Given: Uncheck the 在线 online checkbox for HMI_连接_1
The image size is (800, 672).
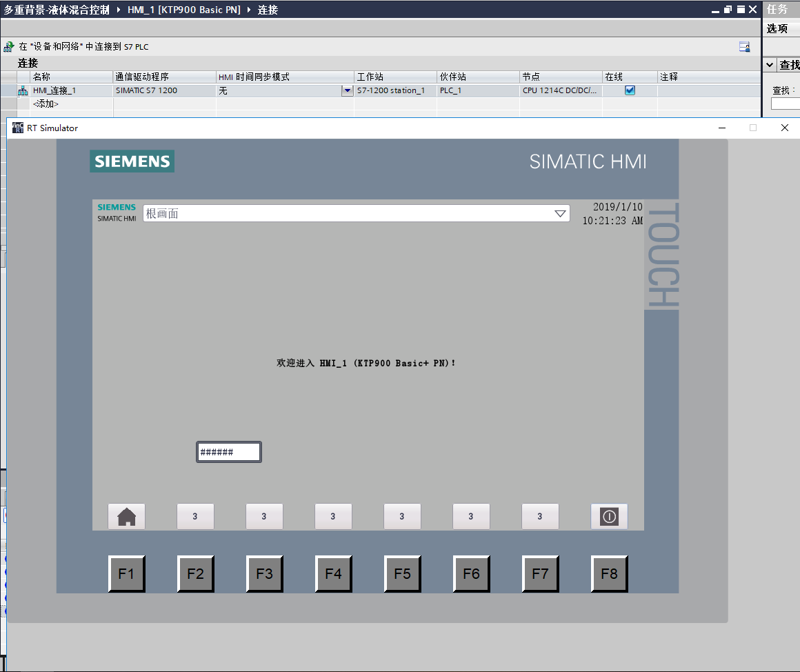Looking at the screenshot, I should (630, 90).
